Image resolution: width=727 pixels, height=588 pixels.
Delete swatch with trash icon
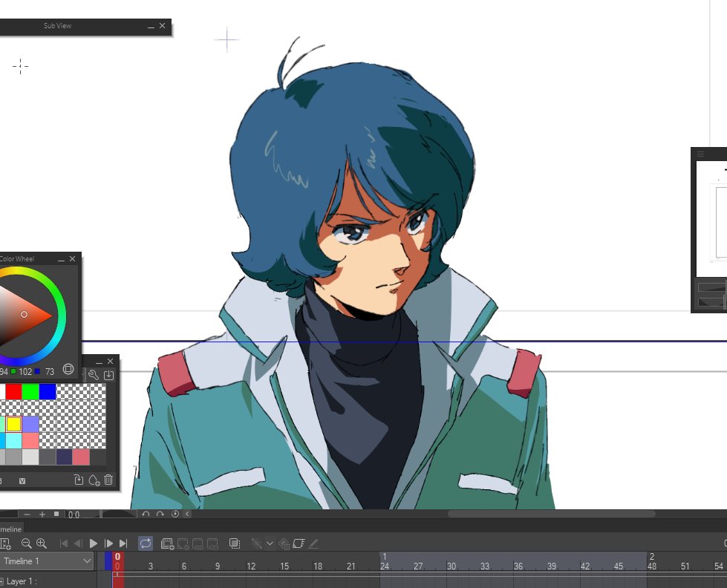point(108,480)
